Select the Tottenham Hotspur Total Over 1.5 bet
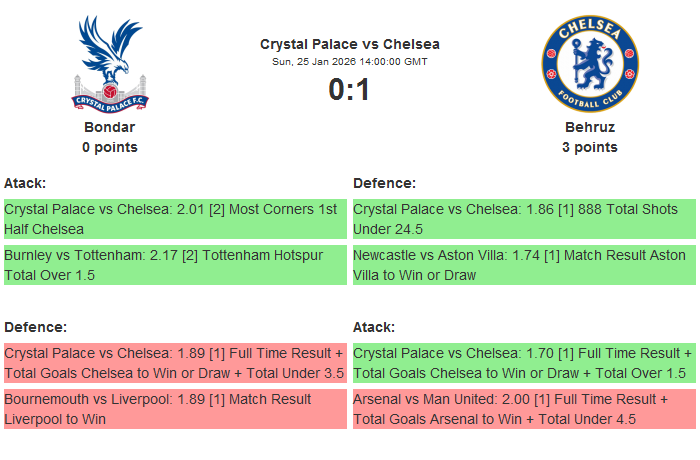The height and width of the screenshot is (460, 700). (175, 265)
